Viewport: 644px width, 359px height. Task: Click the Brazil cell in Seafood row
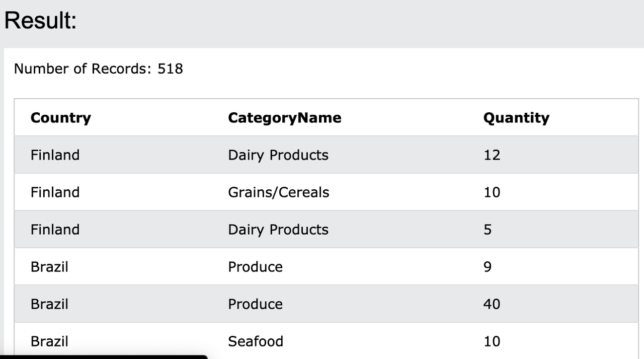pyautogui.click(x=49, y=341)
